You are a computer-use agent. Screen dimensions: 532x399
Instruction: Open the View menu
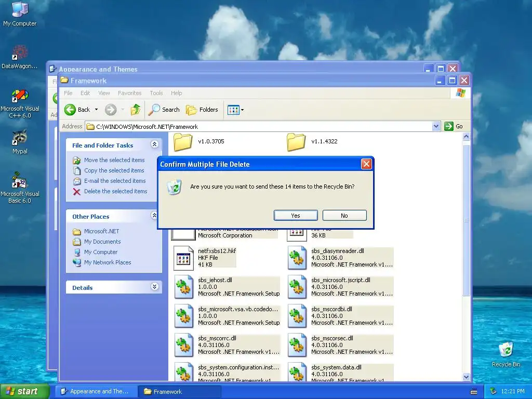coord(104,93)
